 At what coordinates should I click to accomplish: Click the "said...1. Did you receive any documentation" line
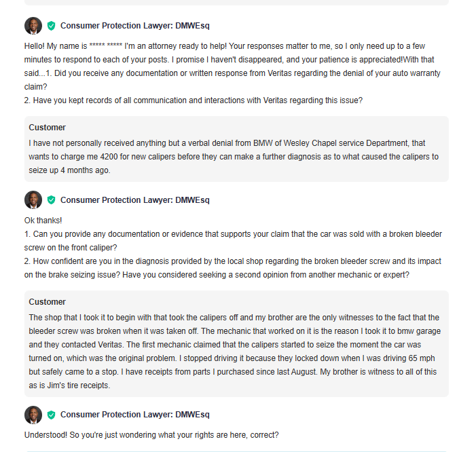pyautogui.click(x=232, y=73)
